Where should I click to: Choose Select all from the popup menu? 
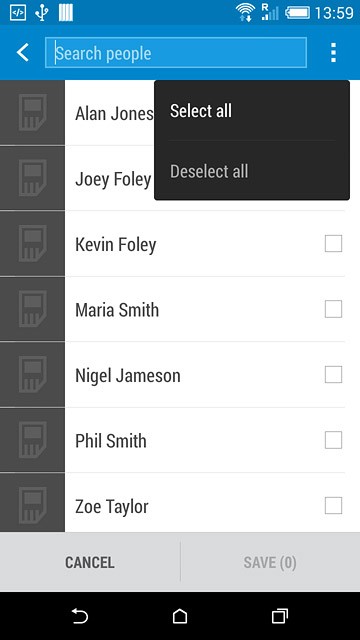click(x=252, y=111)
